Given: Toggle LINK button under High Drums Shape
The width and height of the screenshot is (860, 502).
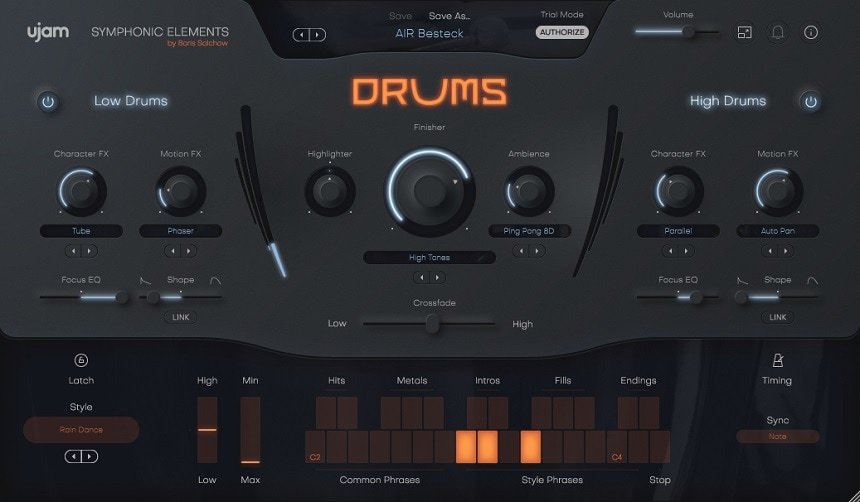Looking at the screenshot, I should [x=778, y=317].
